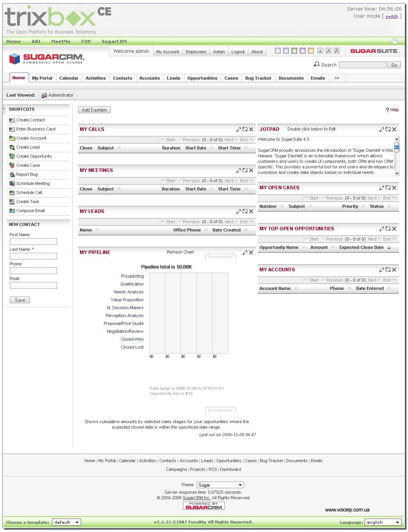The width and height of the screenshot is (408, 532).
Task: Close the My Calls dashlet
Action: [x=251, y=129]
